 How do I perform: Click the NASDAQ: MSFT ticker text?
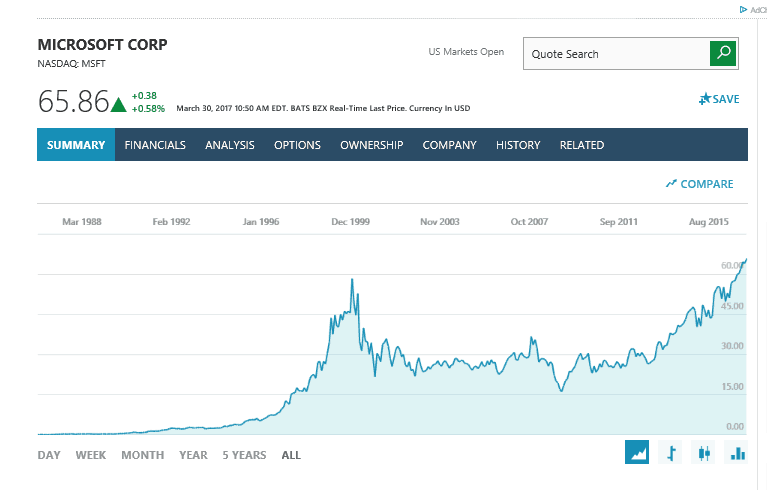pos(71,64)
